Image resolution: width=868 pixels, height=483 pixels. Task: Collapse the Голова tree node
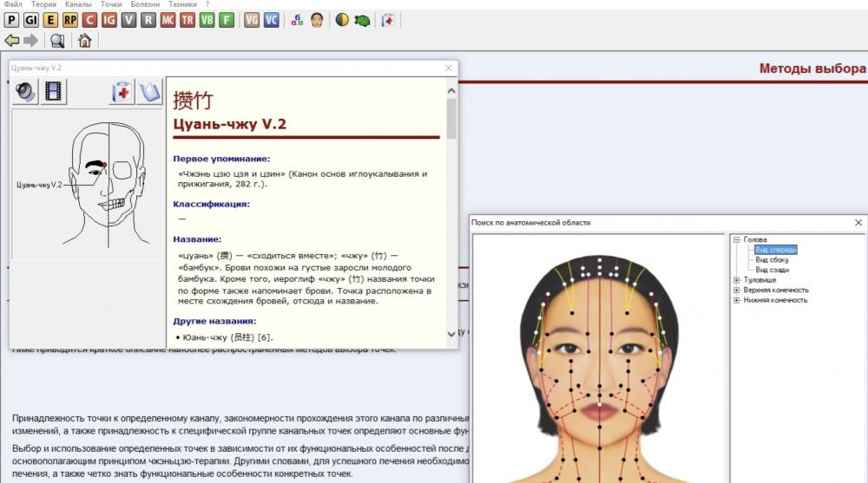(736, 240)
